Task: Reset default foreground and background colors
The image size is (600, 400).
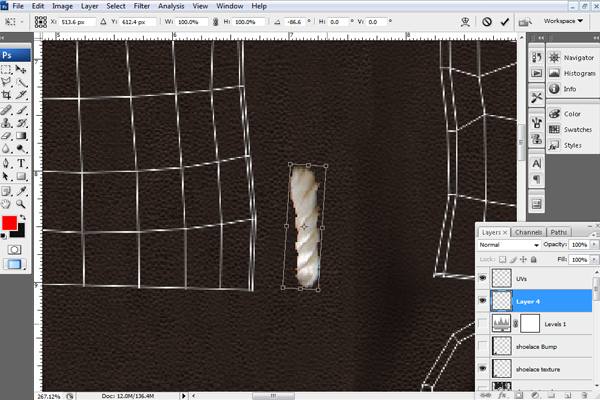Action: coord(3,236)
